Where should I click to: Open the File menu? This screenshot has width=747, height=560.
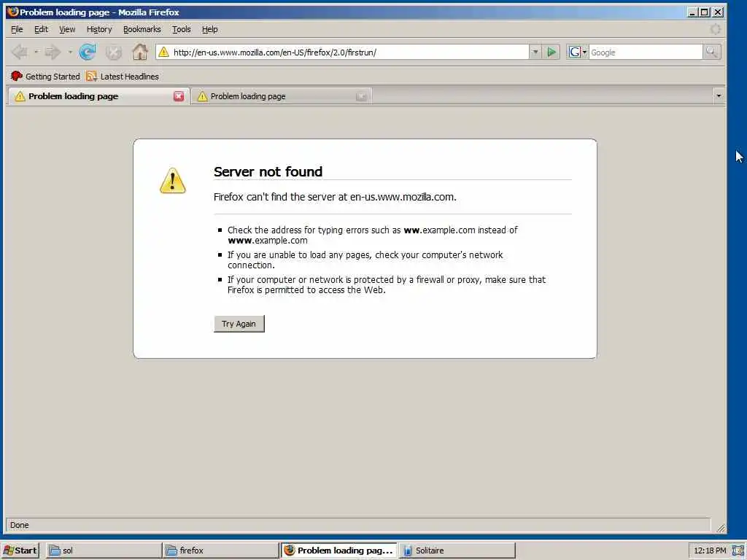click(17, 29)
